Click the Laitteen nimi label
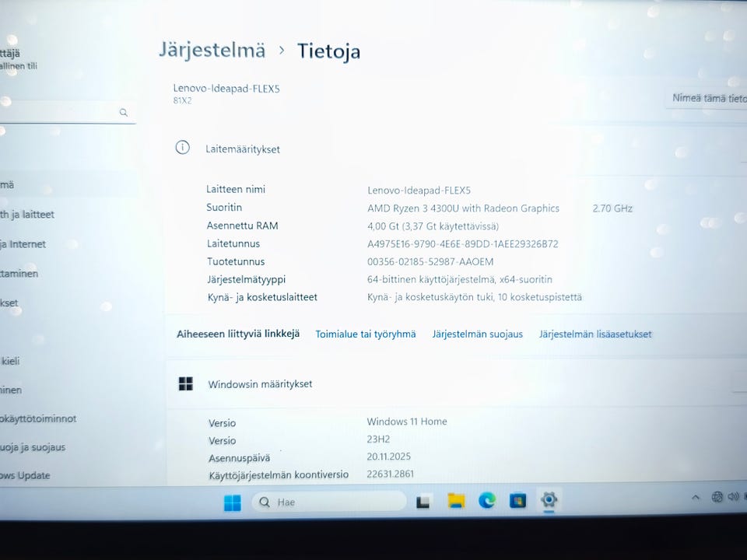 click(236, 189)
